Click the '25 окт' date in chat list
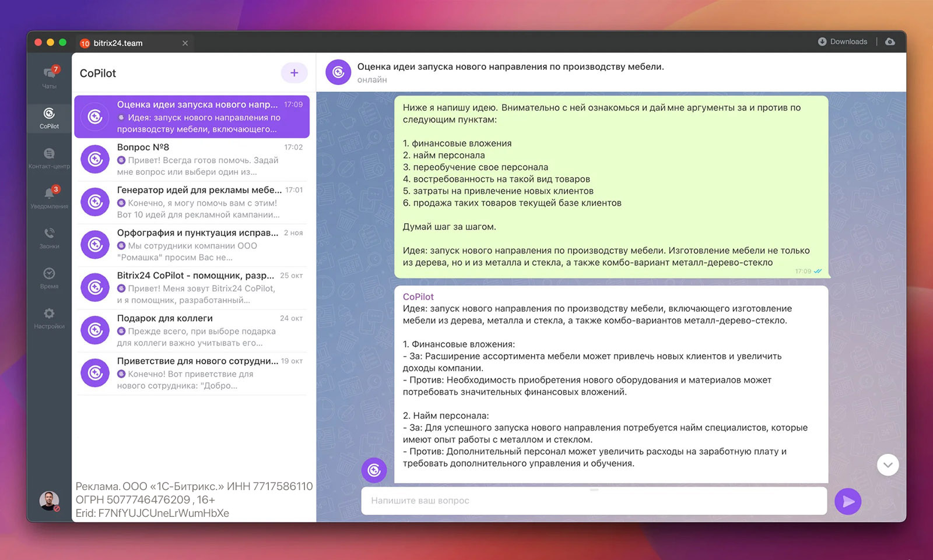Image resolution: width=933 pixels, height=560 pixels. (292, 276)
